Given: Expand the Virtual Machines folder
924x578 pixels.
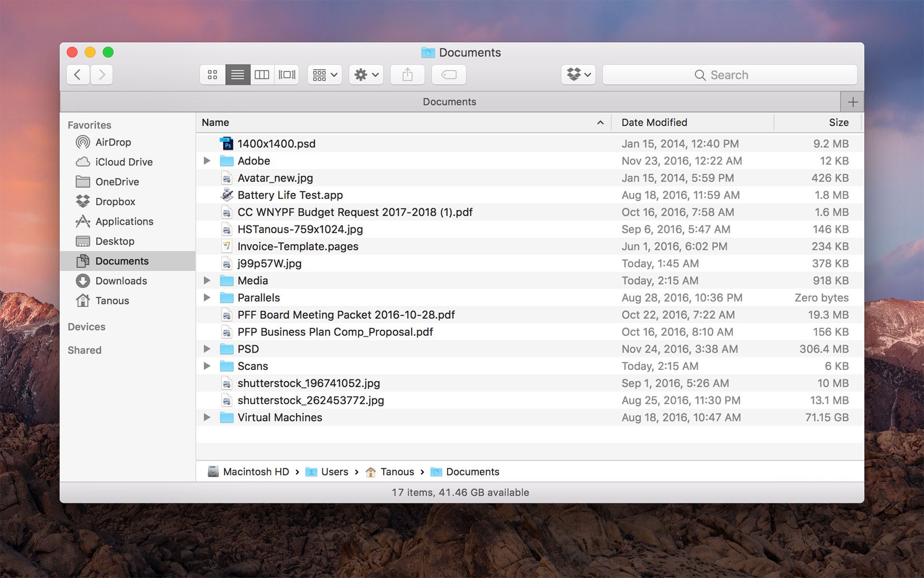Looking at the screenshot, I should coord(207,417).
